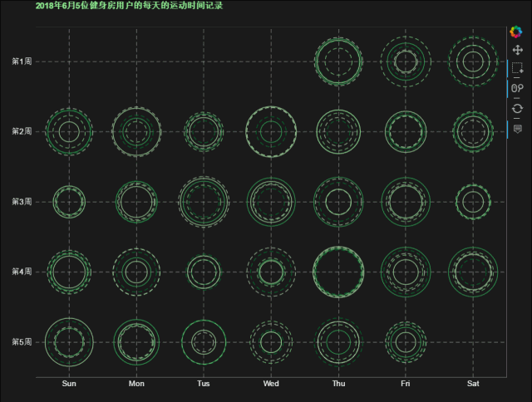The width and height of the screenshot is (532, 402).
Task: Select the circles at 第4周 Mon
Action: 136,272
